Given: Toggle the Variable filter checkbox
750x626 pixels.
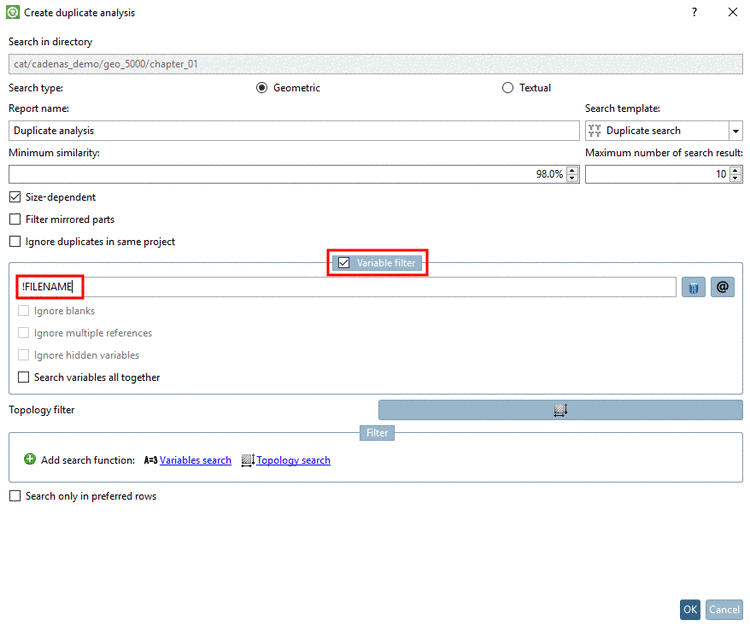Looking at the screenshot, I should pos(343,263).
